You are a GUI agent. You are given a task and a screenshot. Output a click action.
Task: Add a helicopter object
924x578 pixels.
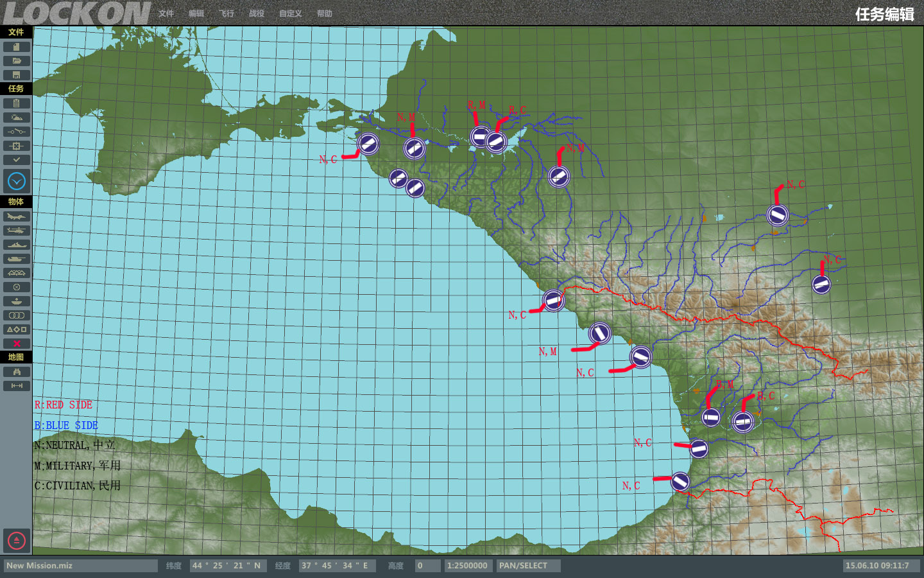(x=16, y=231)
